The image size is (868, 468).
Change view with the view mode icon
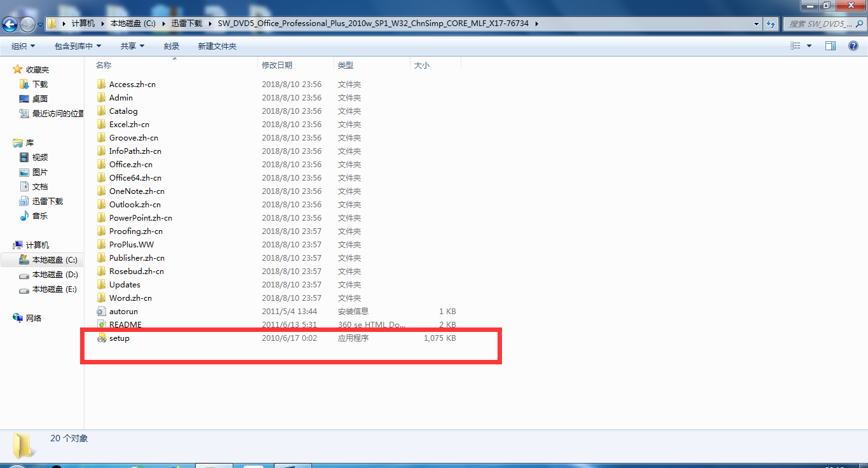coord(796,46)
